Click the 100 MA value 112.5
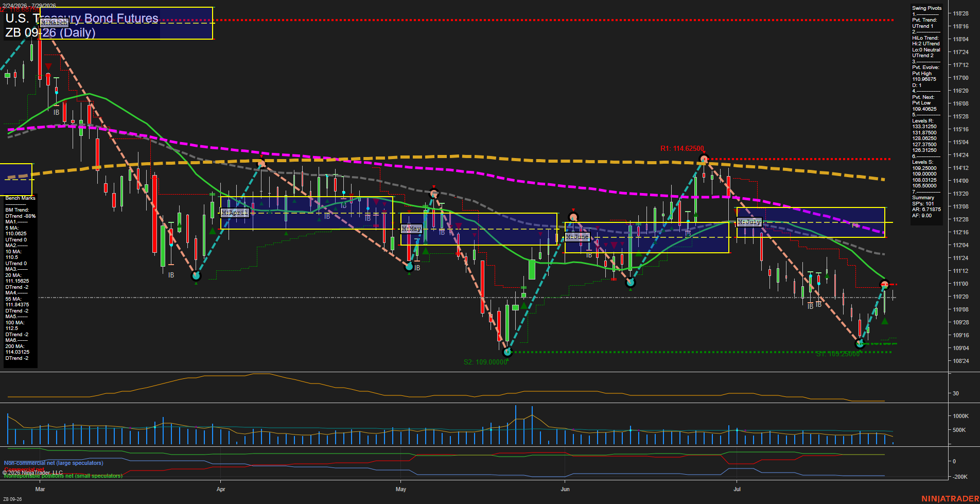Image resolution: width=980 pixels, height=504 pixels. point(12,328)
